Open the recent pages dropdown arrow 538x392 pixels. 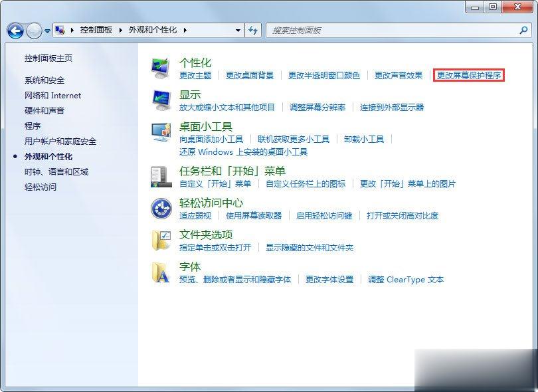[x=47, y=31]
